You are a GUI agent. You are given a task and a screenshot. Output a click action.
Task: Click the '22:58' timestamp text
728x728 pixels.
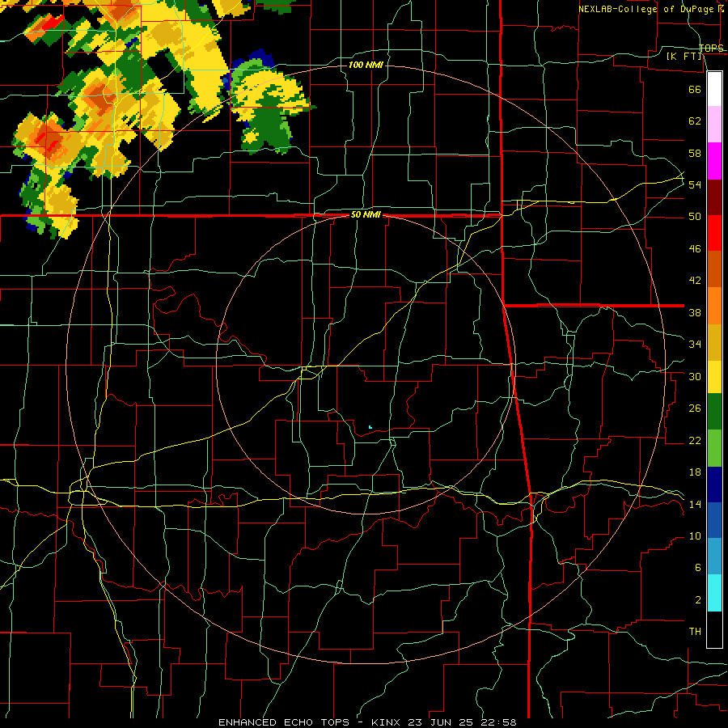pos(500,722)
